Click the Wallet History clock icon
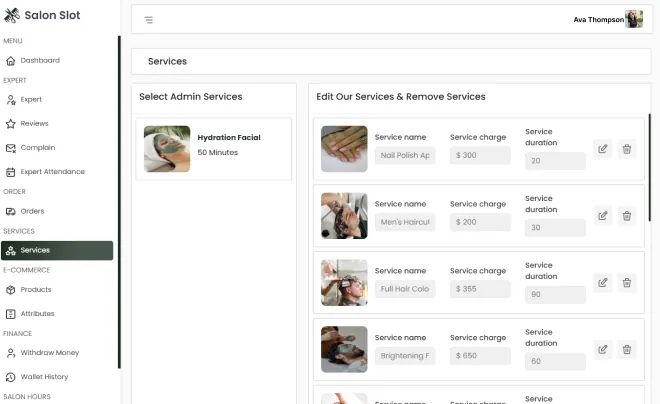 11,377
